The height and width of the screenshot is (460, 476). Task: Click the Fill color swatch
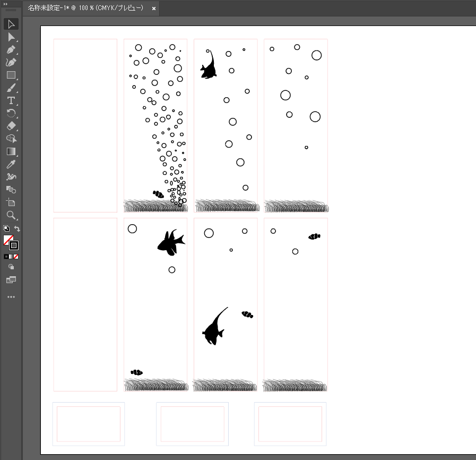coord(7,240)
